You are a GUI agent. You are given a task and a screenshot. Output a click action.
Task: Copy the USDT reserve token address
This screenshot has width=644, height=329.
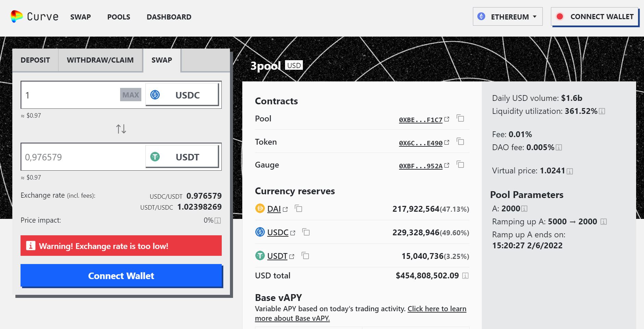click(305, 256)
